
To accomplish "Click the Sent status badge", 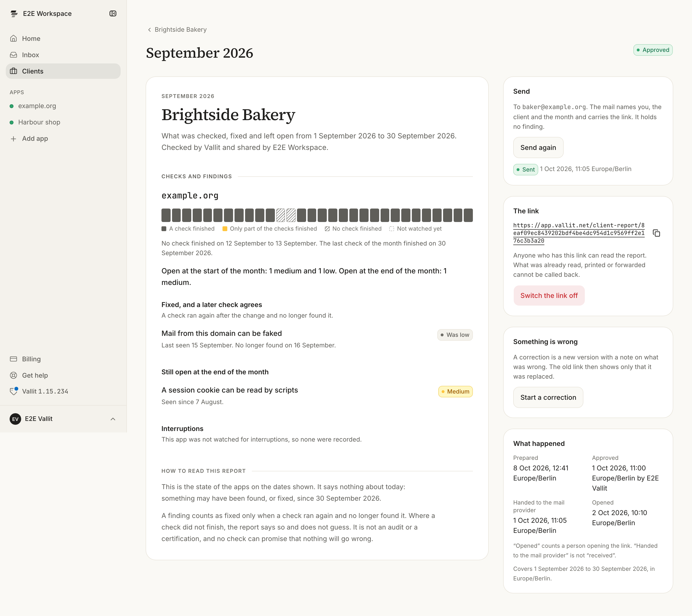I will pos(525,170).
